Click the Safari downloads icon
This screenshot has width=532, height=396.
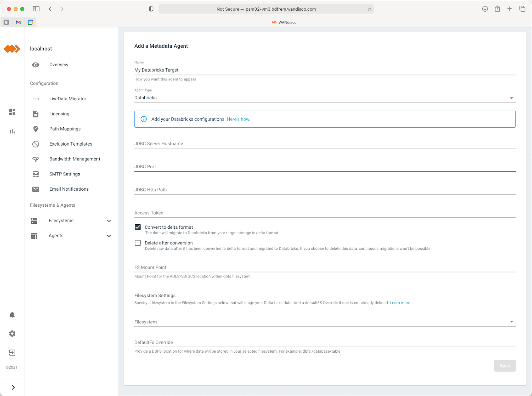coord(485,9)
